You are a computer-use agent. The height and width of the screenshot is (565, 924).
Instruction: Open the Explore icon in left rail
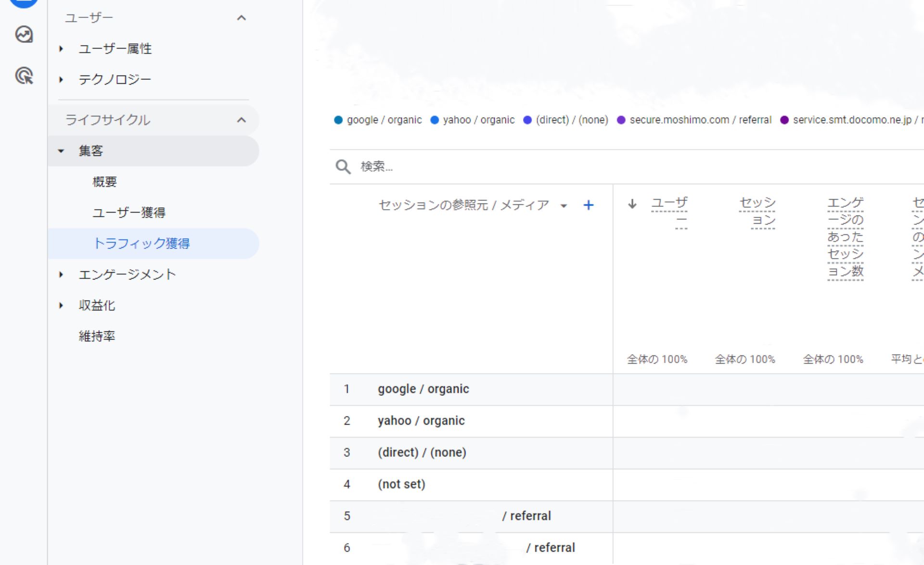(24, 35)
